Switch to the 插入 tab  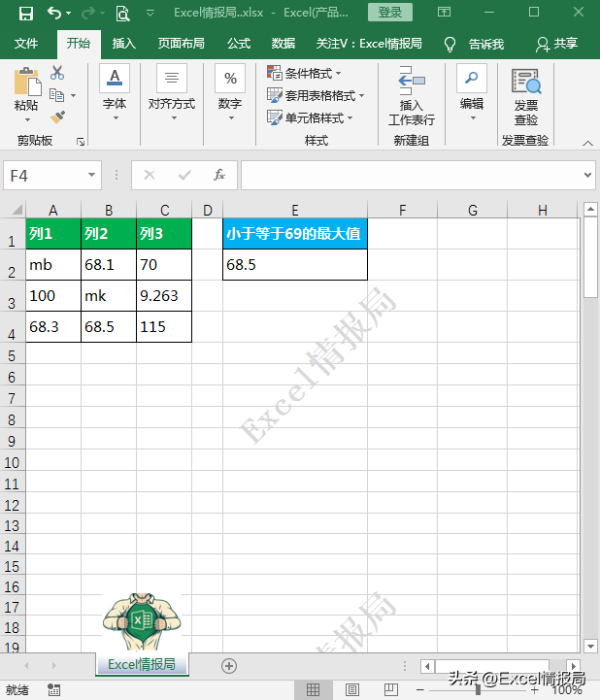point(124,44)
